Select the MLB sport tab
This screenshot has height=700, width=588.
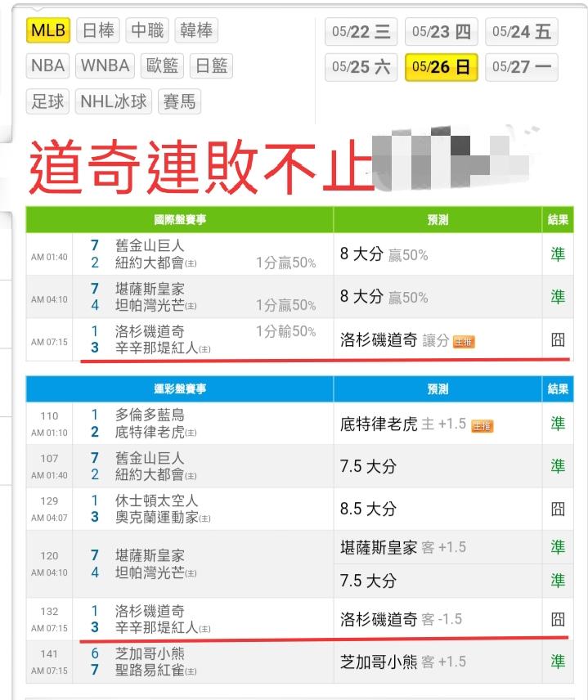48,30
